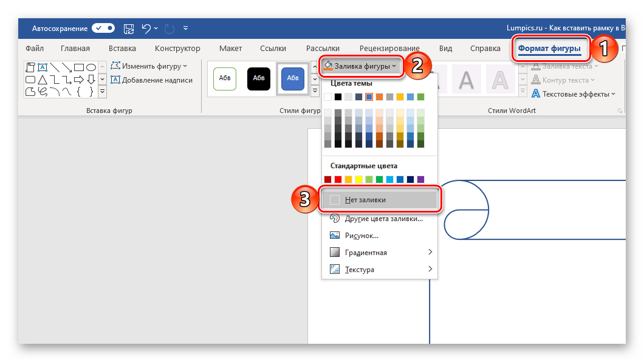The width and height of the screenshot is (644, 362).
Task: Pick the standard purple color swatch
Action: 420,179
